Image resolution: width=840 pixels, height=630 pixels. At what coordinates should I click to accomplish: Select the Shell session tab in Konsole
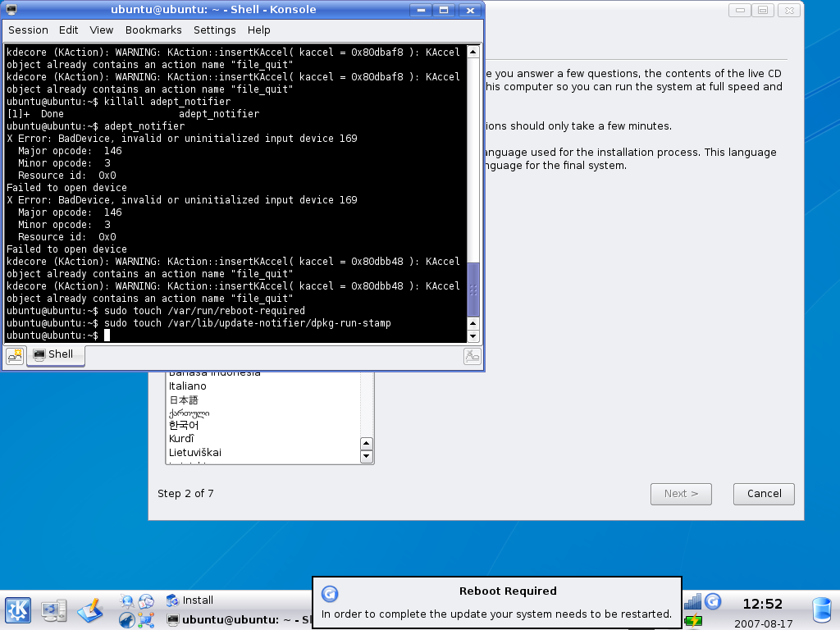pos(55,354)
